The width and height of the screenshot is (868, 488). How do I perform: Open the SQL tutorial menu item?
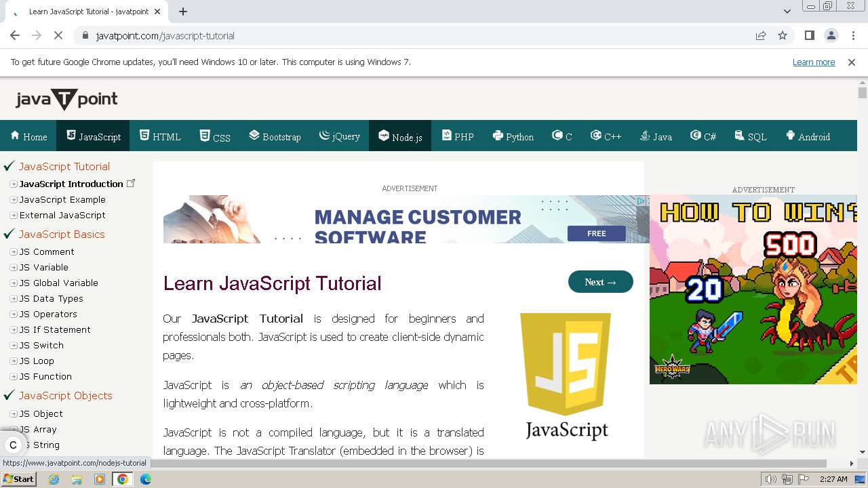(751, 136)
